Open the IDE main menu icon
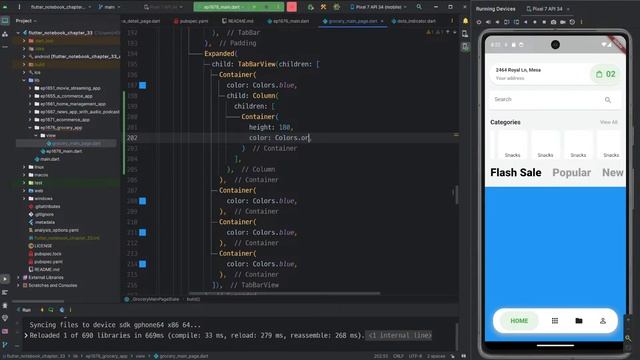This screenshot has width=640, height=360. pyautogui.click(x=19, y=7)
